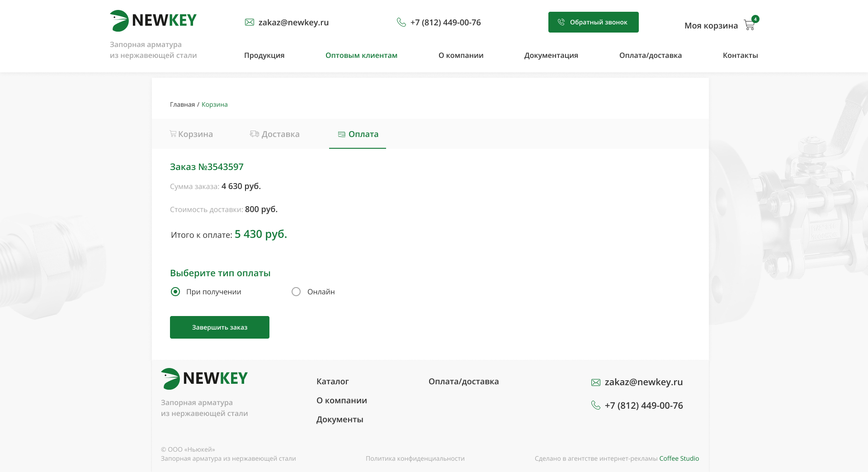Select the При получении payment option
The width and height of the screenshot is (868, 472).
tap(175, 292)
